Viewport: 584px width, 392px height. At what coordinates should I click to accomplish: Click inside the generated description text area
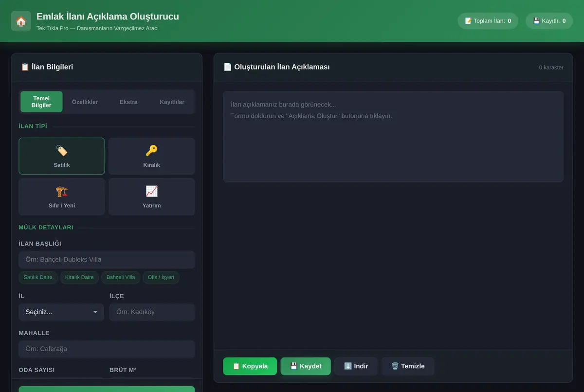point(393,137)
